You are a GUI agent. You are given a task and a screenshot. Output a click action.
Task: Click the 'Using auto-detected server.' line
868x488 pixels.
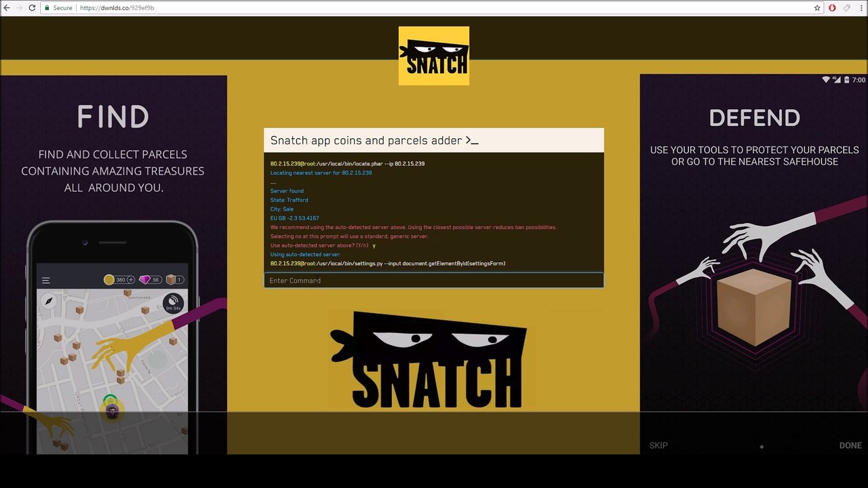[x=305, y=254]
